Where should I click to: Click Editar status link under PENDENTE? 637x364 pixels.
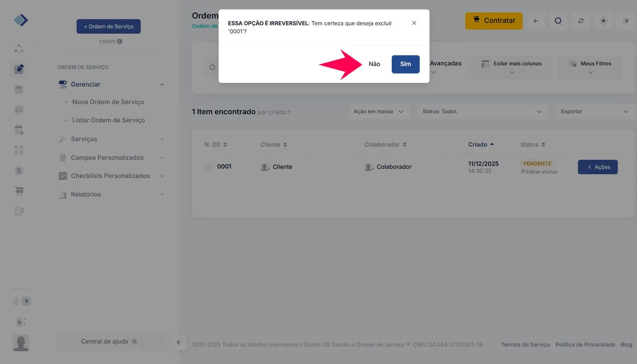pyautogui.click(x=541, y=172)
